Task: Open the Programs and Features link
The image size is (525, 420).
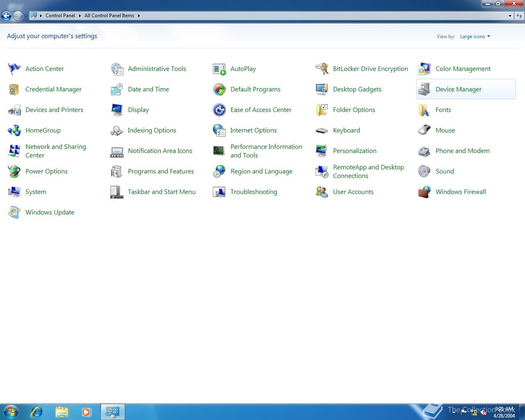Action: 161,171
